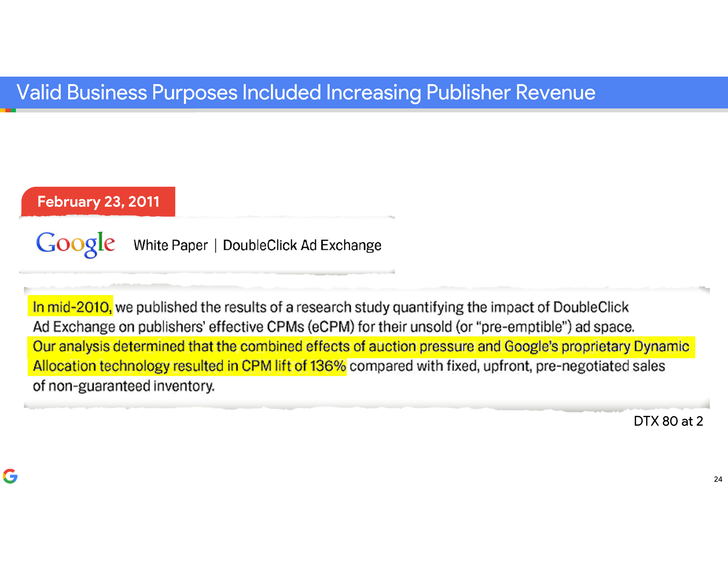Click the 'DoubleClick Ad Exchange' heading text

click(302, 246)
